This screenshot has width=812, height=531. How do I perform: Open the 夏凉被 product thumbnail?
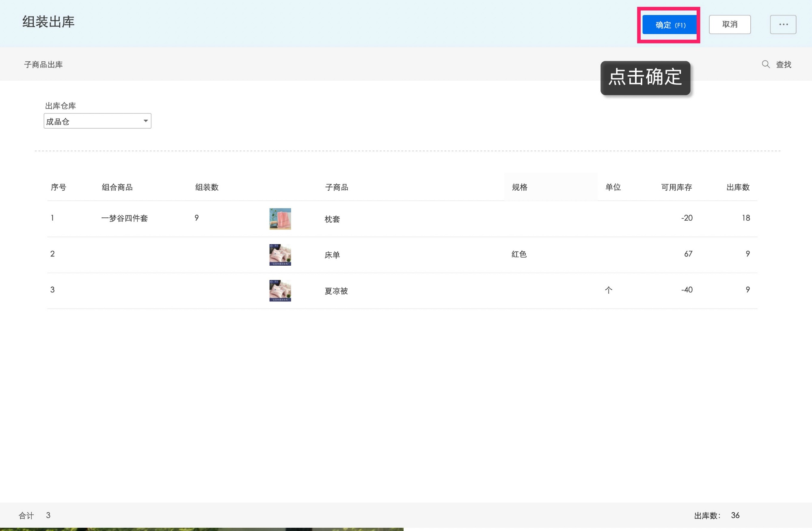point(280,290)
